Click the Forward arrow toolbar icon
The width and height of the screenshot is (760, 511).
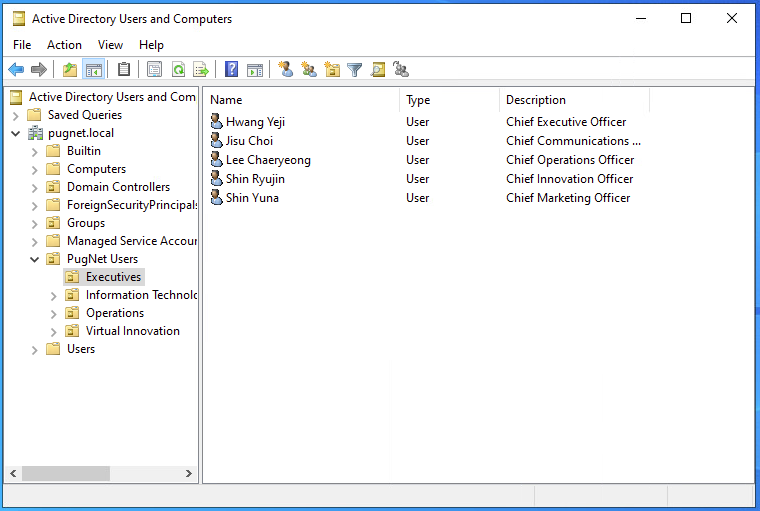tap(39, 70)
